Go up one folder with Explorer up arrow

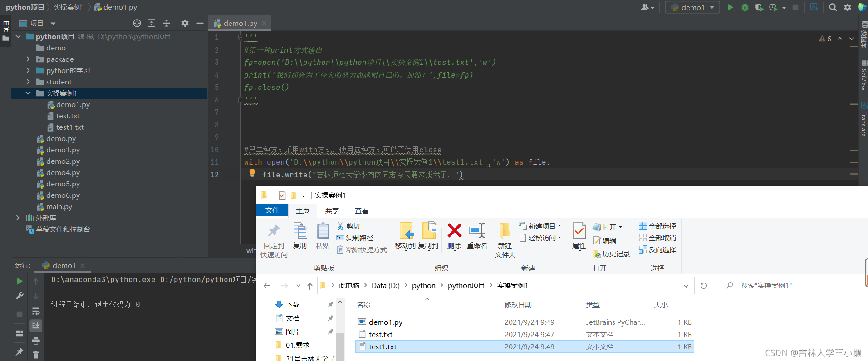pyautogui.click(x=309, y=286)
